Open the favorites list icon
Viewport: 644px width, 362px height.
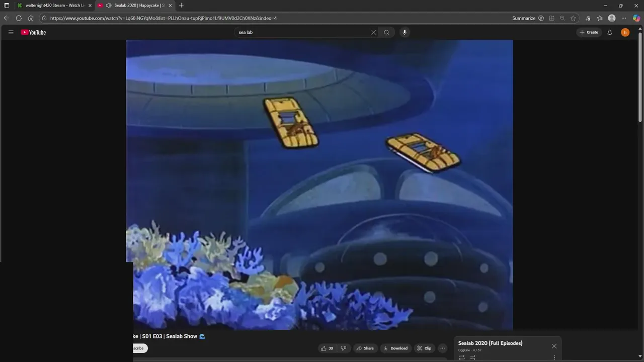pyautogui.click(x=600, y=18)
